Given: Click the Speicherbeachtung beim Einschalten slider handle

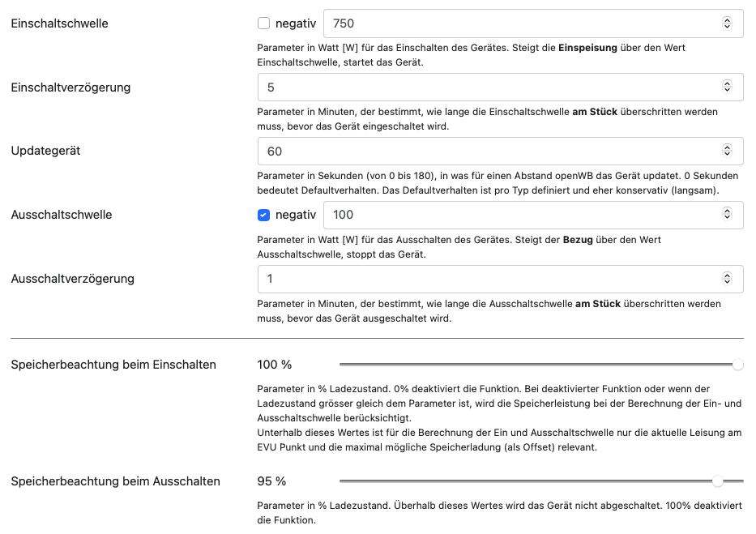Looking at the screenshot, I should pos(737,365).
